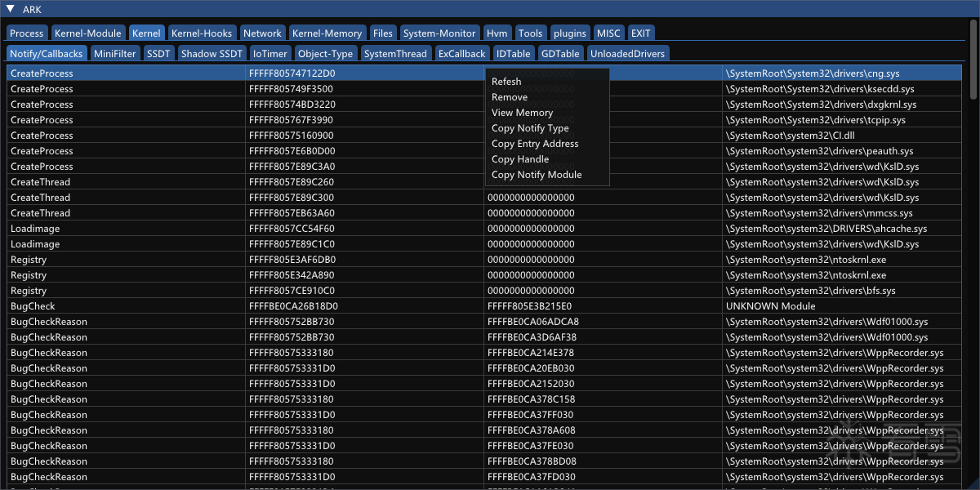Select handle FFFFBE0CA214E378 row

pos(484,353)
